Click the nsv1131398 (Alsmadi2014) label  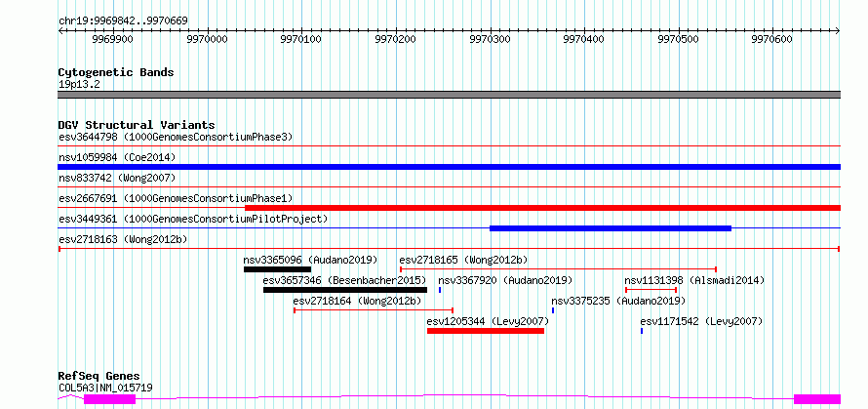click(x=694, y=280)
